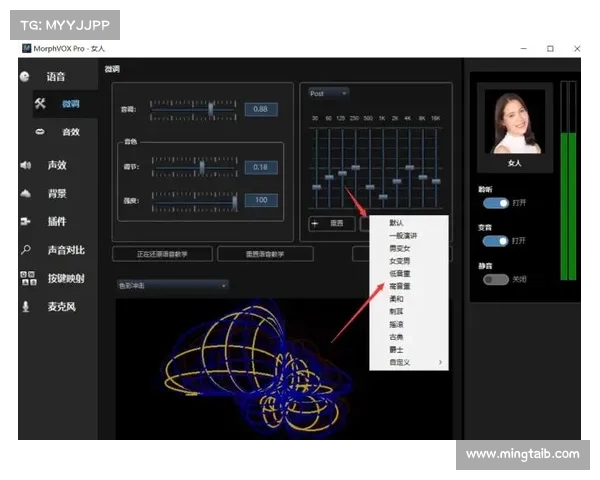Click the 60 Hz equalizer band slider
Viewport: 600px width, 480px height.
[329, 177]
